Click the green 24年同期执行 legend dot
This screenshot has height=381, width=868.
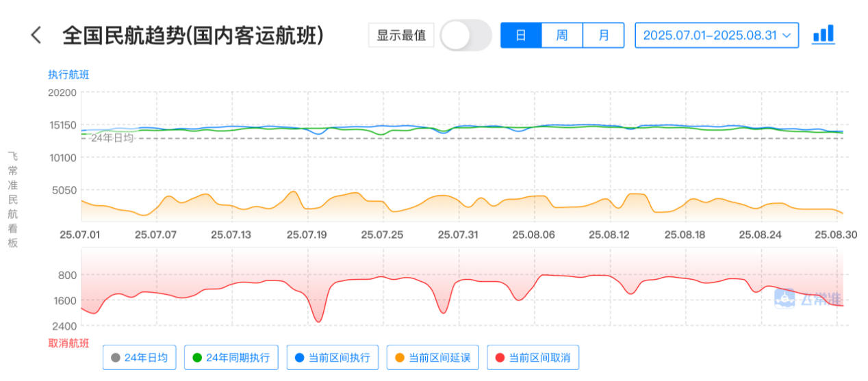[198, 357]
